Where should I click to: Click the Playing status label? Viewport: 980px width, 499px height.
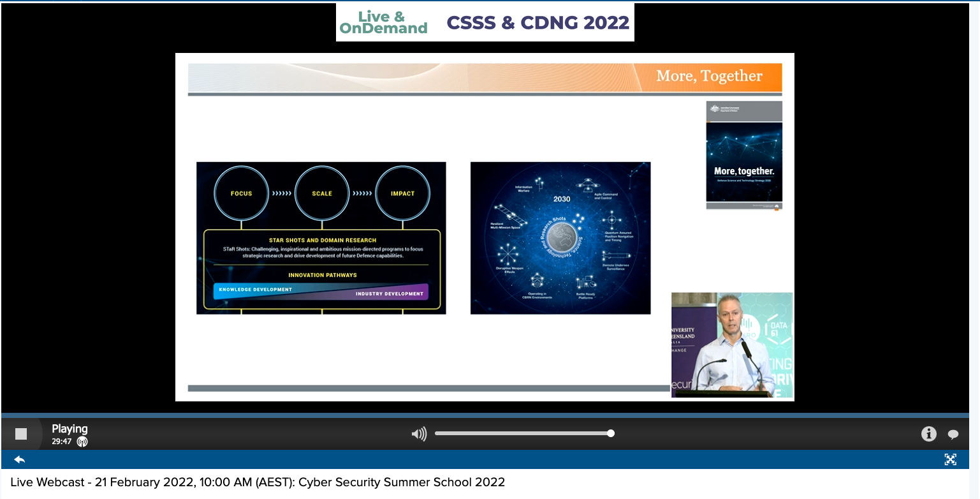69,429
